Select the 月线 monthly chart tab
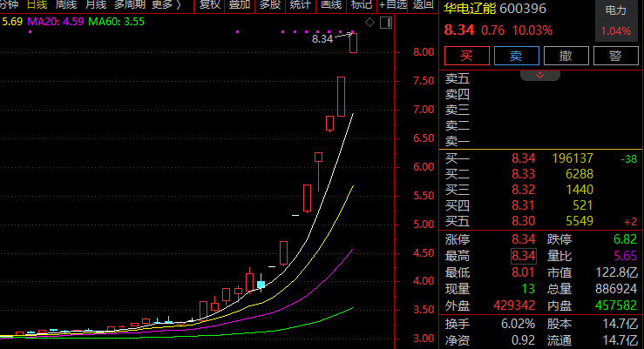This screenshot has height=349, width=644. click(96, 5)
